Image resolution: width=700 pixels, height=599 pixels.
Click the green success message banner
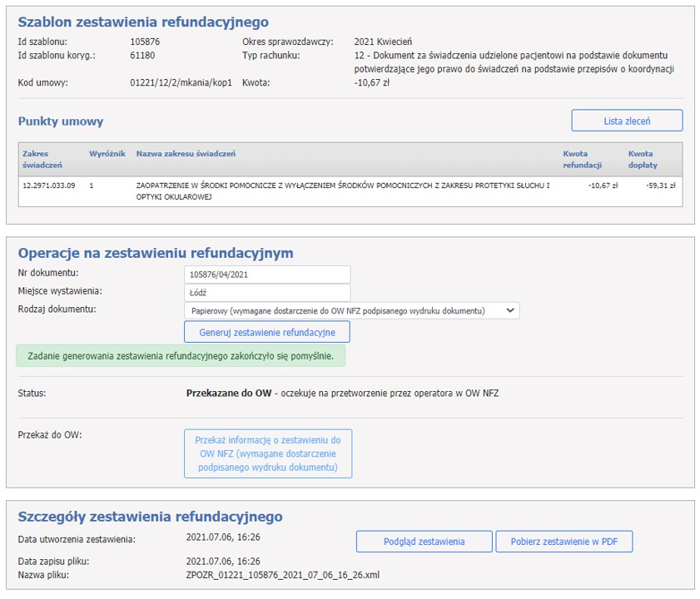(x=180, y=356)
